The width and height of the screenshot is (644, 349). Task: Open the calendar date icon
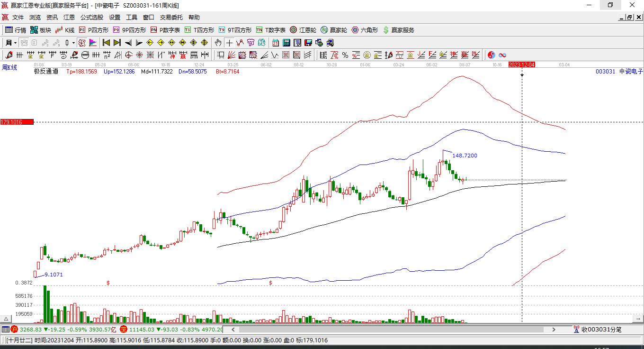[276, 43]
